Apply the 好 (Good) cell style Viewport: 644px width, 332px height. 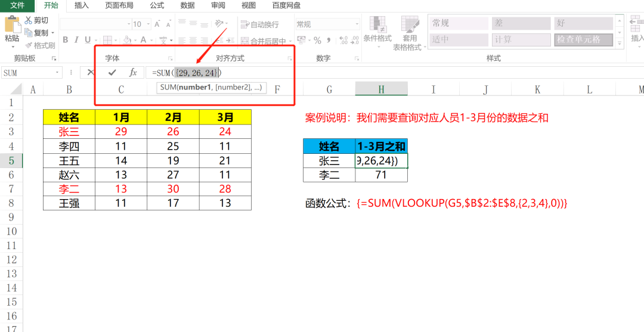[583, 23]
